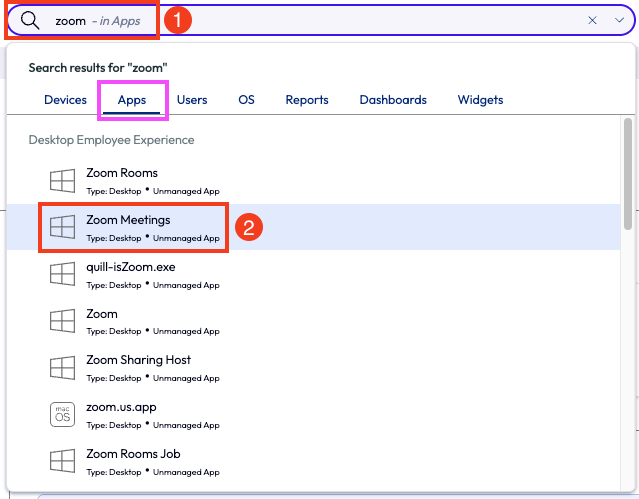The height and width of the screenshot is (499, 639).
Task: Click the macOS icon beside zoom.us.app
Action: 63,415
